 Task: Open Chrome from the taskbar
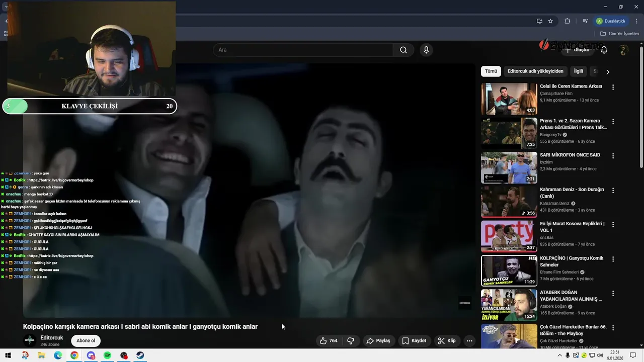74,355
